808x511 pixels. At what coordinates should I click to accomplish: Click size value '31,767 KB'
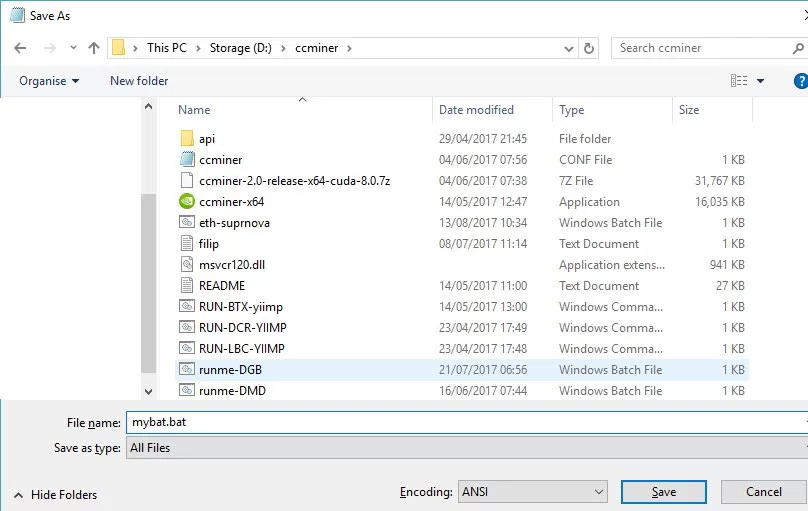pyautogui.click(x=719, y=181)
